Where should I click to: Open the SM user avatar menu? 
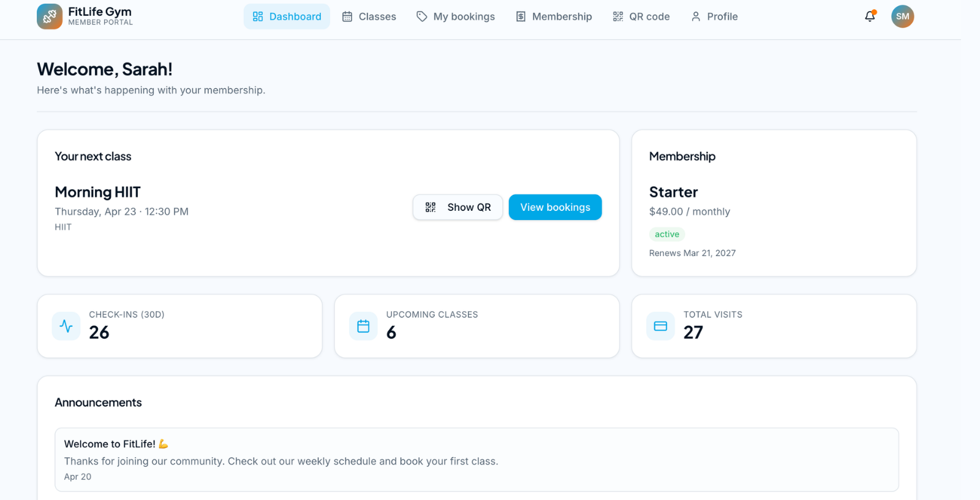[902, 17]
